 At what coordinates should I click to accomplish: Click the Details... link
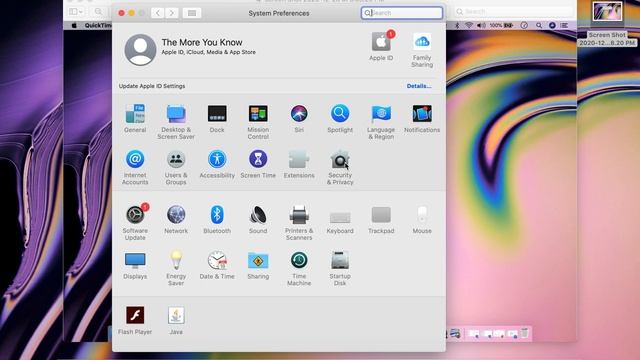pos(419,86)
